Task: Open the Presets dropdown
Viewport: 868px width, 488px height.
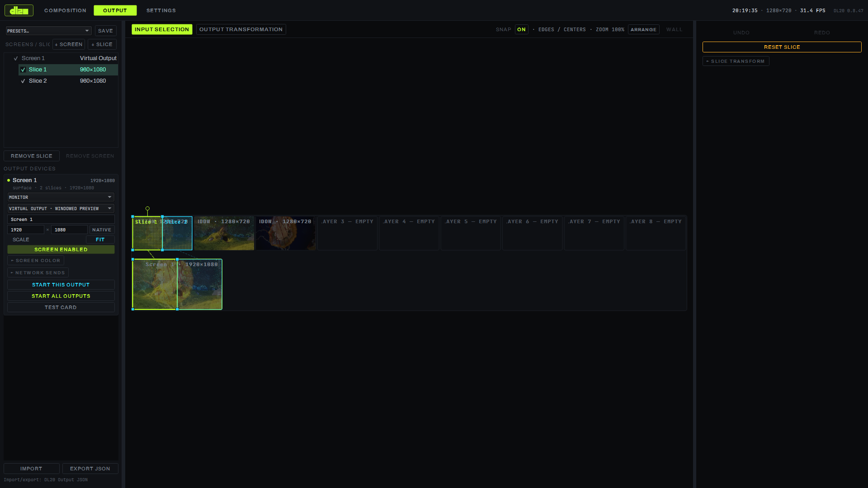Action: [48, 31]
